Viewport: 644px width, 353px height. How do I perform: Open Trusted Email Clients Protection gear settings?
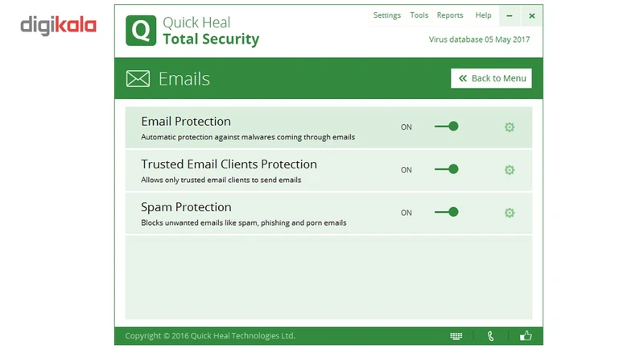(x=509, y=170)
